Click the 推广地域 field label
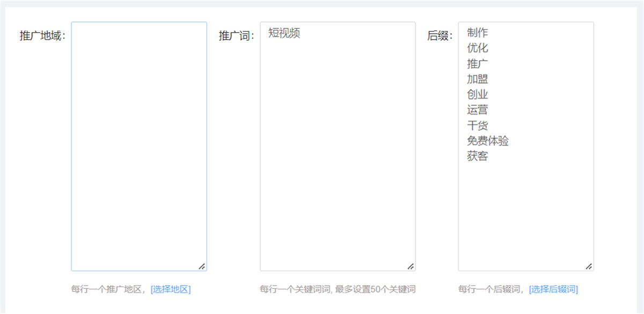This screenshot has height=314, width=644. tap(42, 36)
